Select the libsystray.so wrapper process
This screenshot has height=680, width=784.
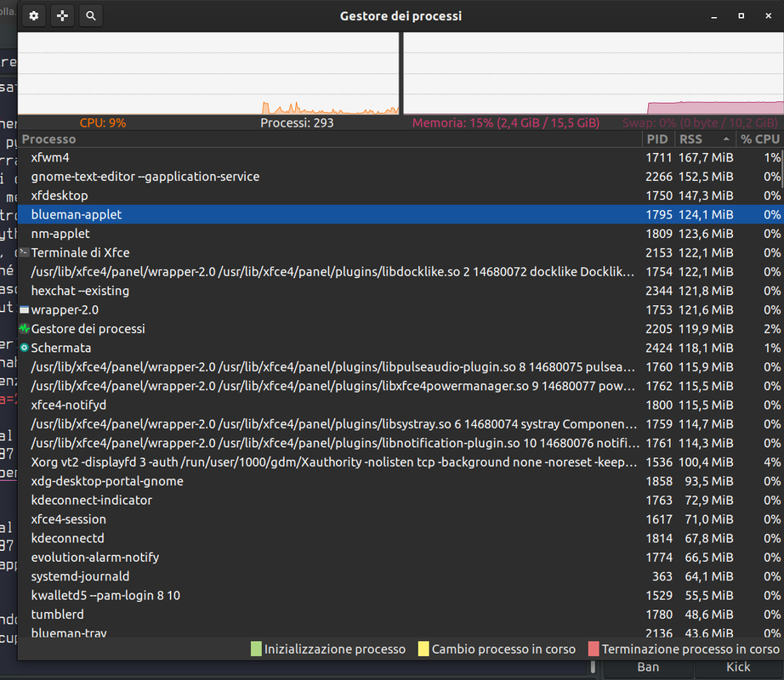point(400,423)
